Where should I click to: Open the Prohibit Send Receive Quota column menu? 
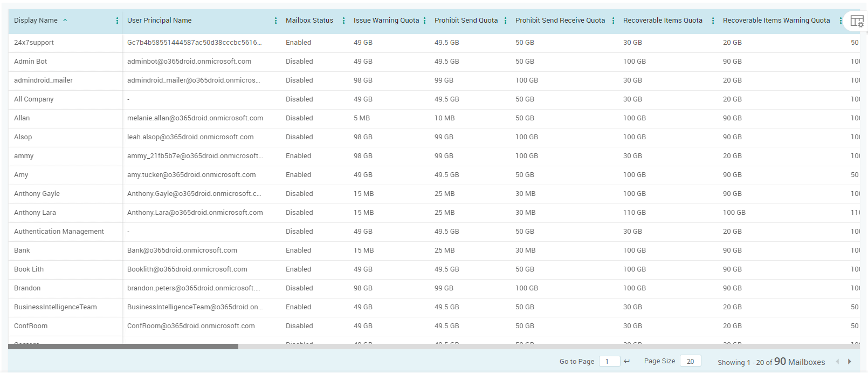point(613,21)
